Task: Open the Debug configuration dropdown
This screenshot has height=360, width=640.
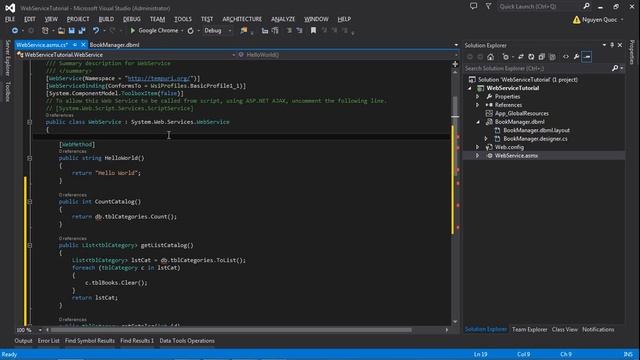Action: [218, 31]
